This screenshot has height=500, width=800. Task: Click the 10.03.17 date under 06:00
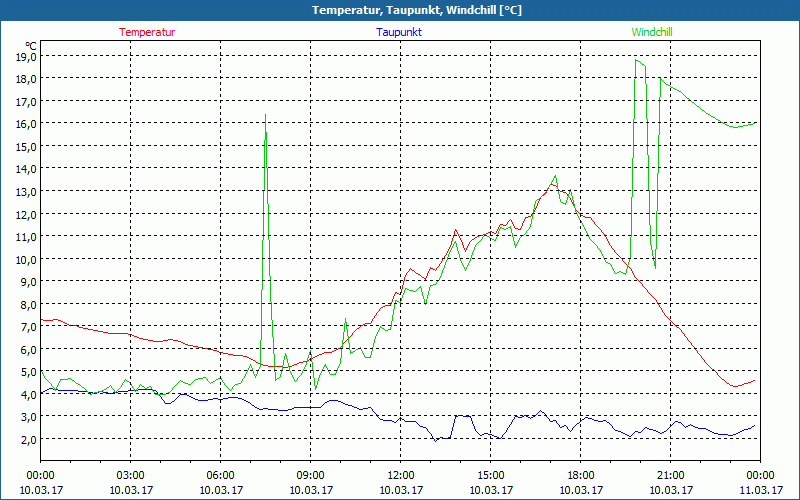click(x=220, y=490)
